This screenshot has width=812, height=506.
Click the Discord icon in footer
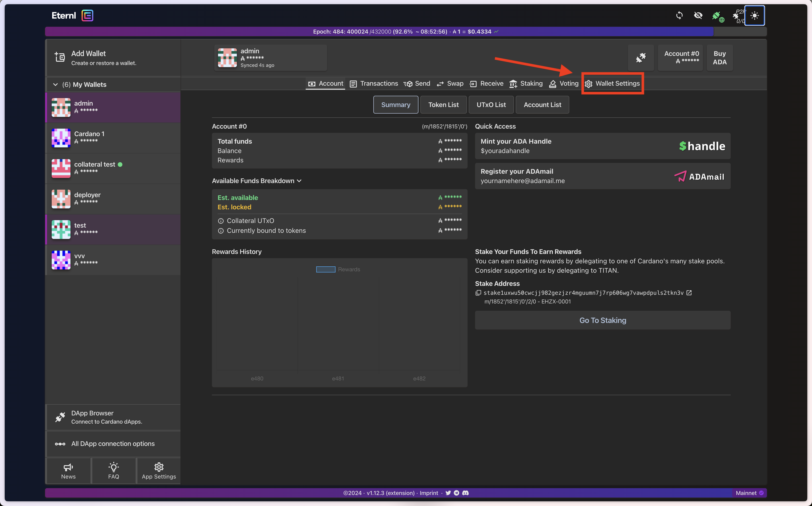pos(465,493)
